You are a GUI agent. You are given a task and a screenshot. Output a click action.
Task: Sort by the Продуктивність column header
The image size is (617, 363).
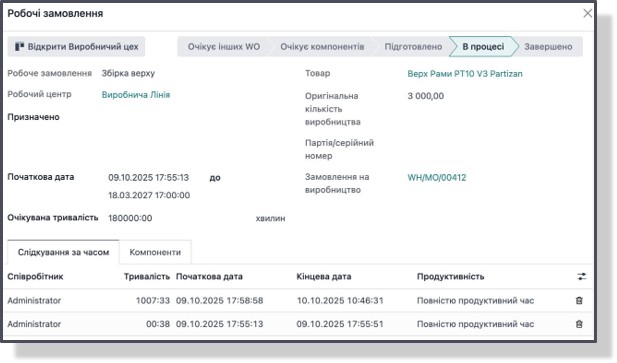[451, 276]
